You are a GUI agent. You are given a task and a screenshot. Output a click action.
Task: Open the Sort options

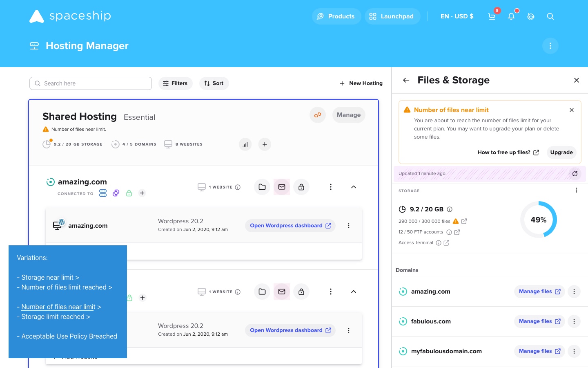pos(214,83)
